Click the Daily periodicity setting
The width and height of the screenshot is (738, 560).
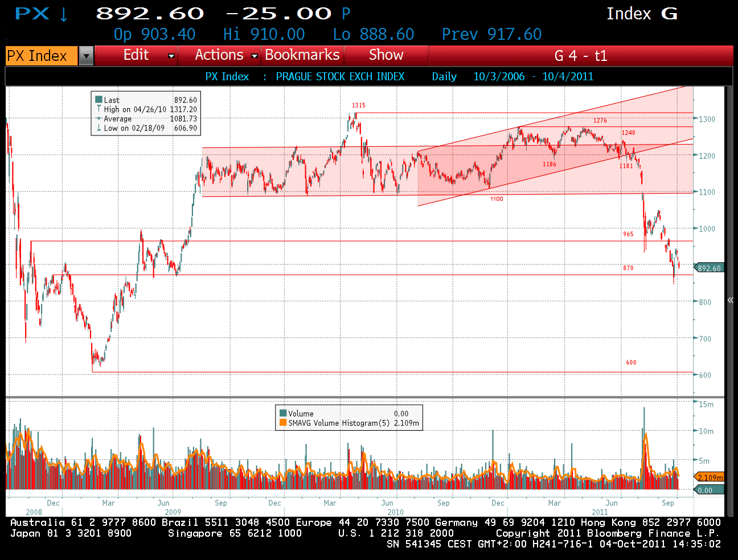click(444, 76)
